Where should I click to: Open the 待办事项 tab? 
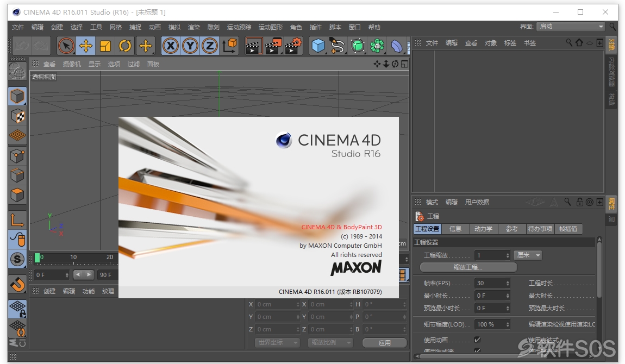[540, 229]
